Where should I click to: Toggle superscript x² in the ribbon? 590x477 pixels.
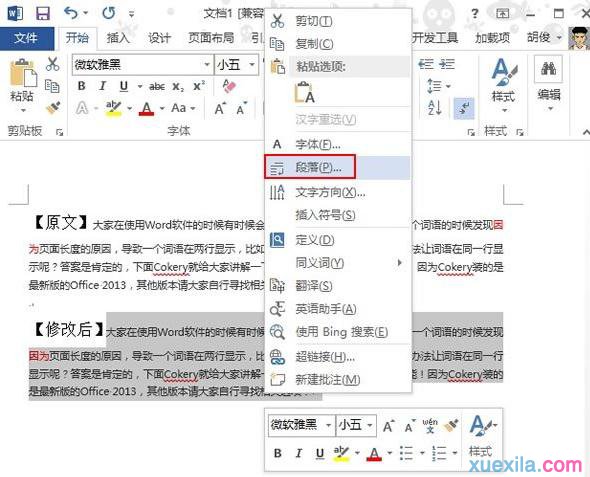pos(199,86)
